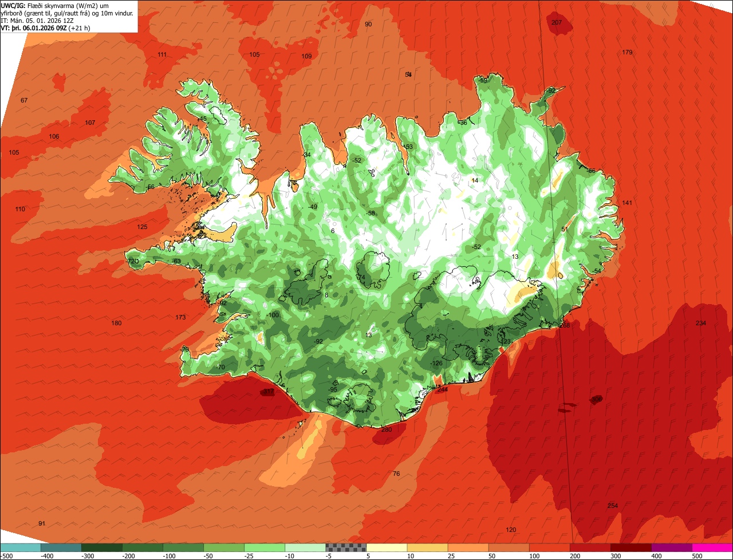This screenshot has width=733, height=560.
Task: Click the magenta legend swatch above 500
Action: 712,547
